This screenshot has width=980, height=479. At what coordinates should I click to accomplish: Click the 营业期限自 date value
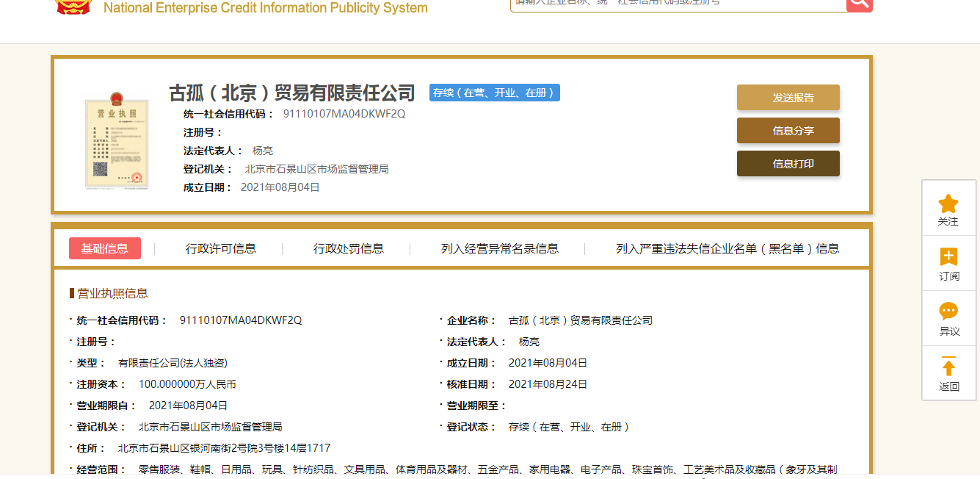[x=188, y=406]
